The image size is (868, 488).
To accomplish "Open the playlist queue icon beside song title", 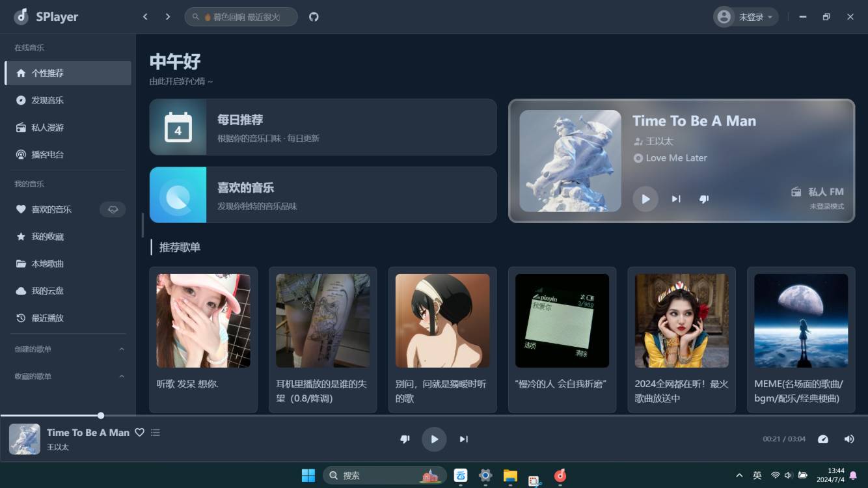I will pyautogui.click(x=156, y=433).
